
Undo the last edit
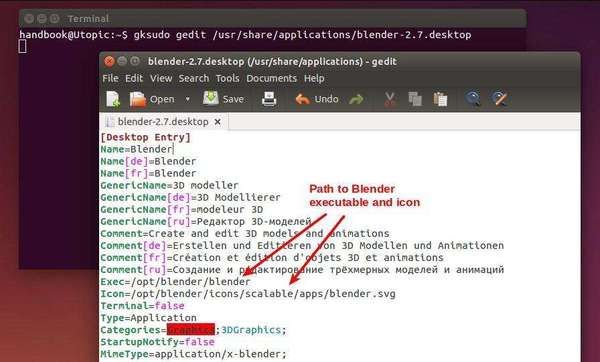[x=317, y=99]
